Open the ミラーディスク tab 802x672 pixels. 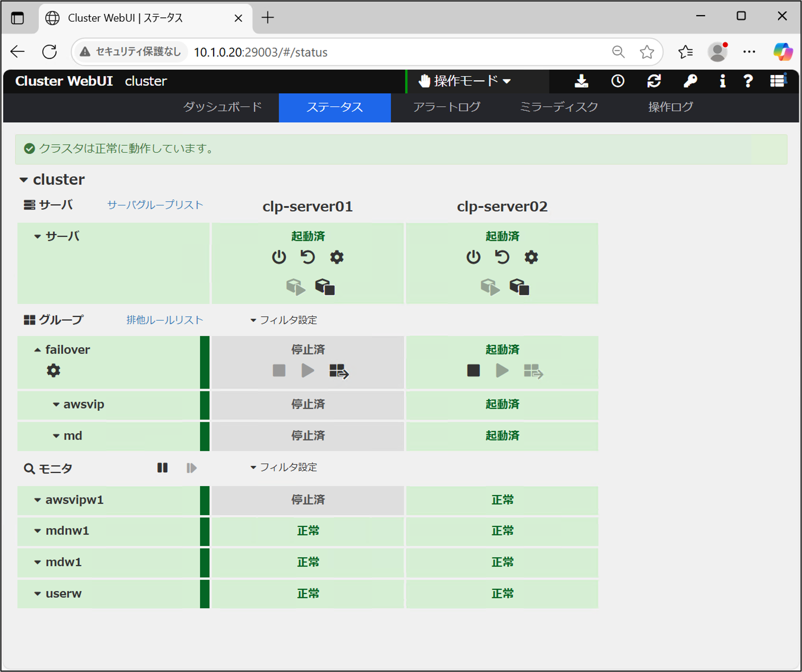(559, 107)
